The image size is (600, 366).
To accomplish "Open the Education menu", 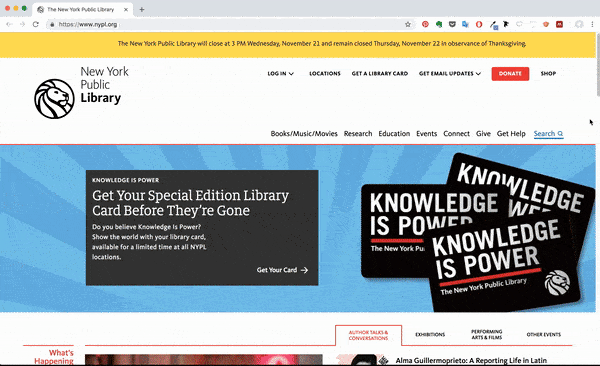I will pyautogui.click(x=394, y=134).
